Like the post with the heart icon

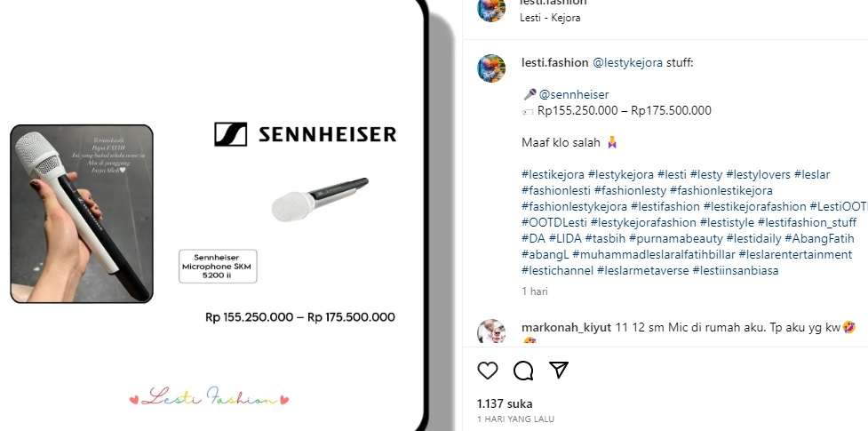coord(488,371)
